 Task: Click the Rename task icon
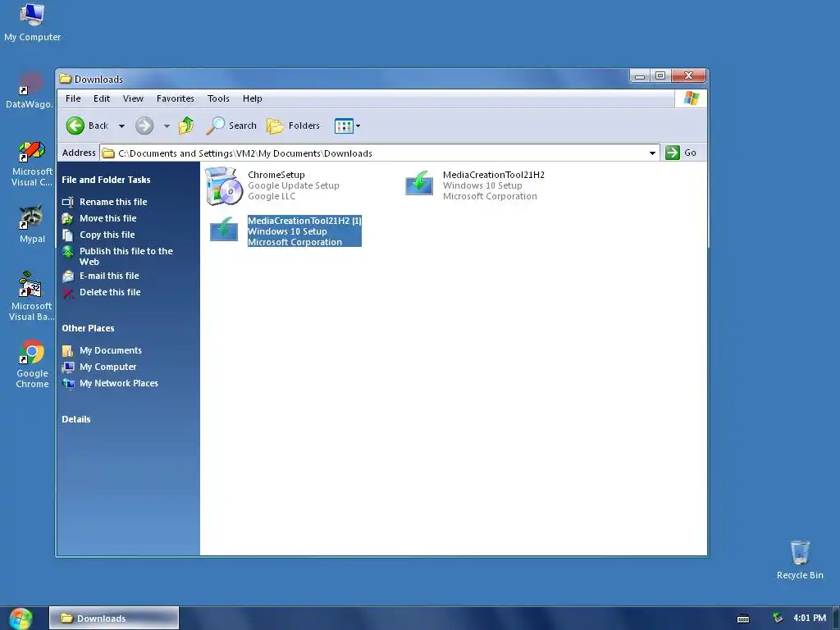(x=68, y=202)
